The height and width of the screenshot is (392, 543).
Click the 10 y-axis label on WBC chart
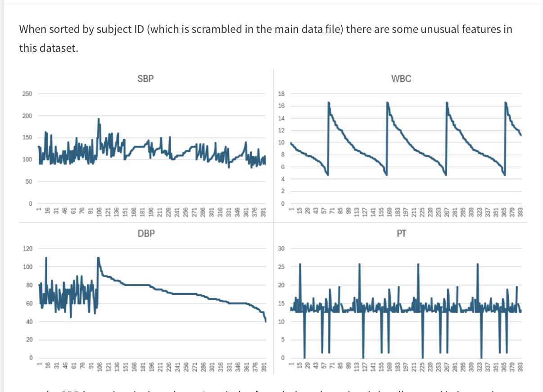[282, 143]
